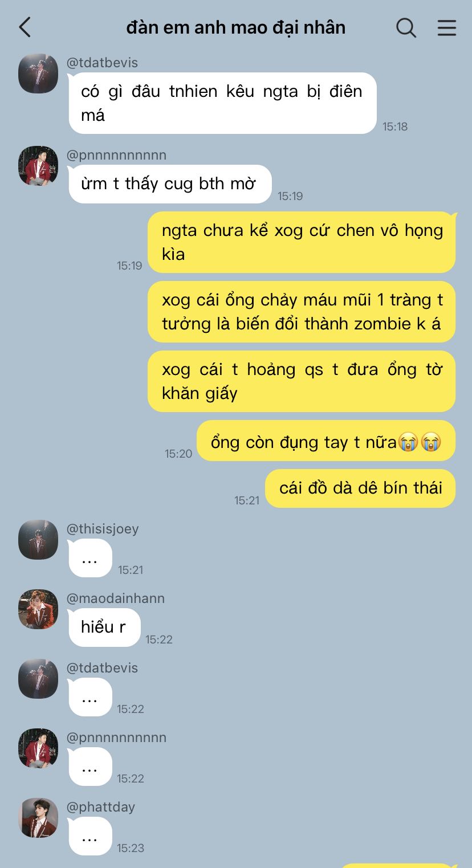Open @maodainhann profile avatar

38,609
